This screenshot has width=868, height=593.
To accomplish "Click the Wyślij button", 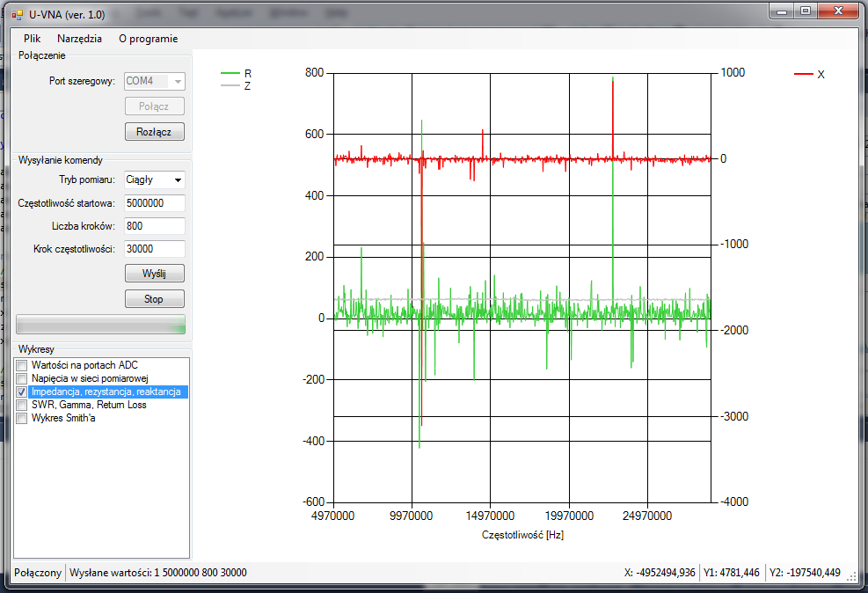I will [x=154, y=273].
